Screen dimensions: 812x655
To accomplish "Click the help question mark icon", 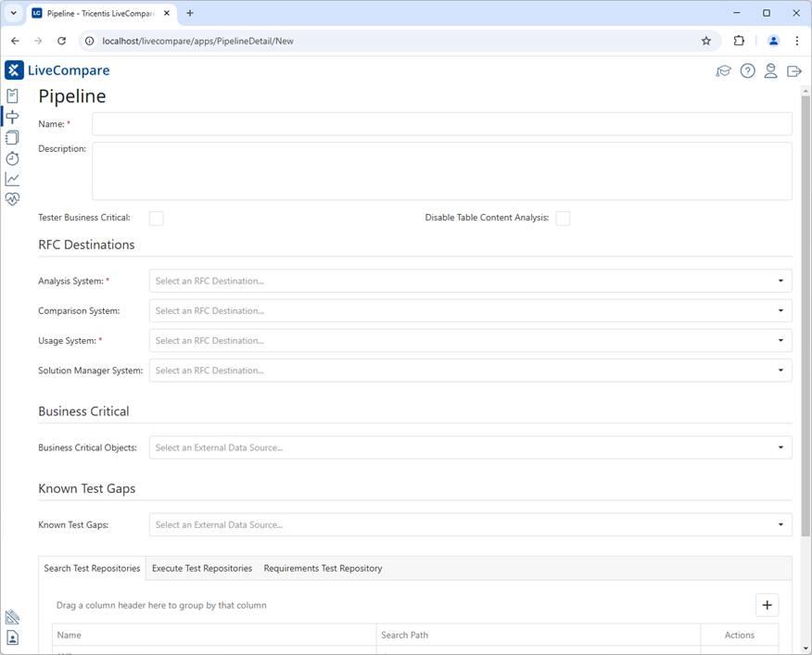I will click(x=748, y=70).
